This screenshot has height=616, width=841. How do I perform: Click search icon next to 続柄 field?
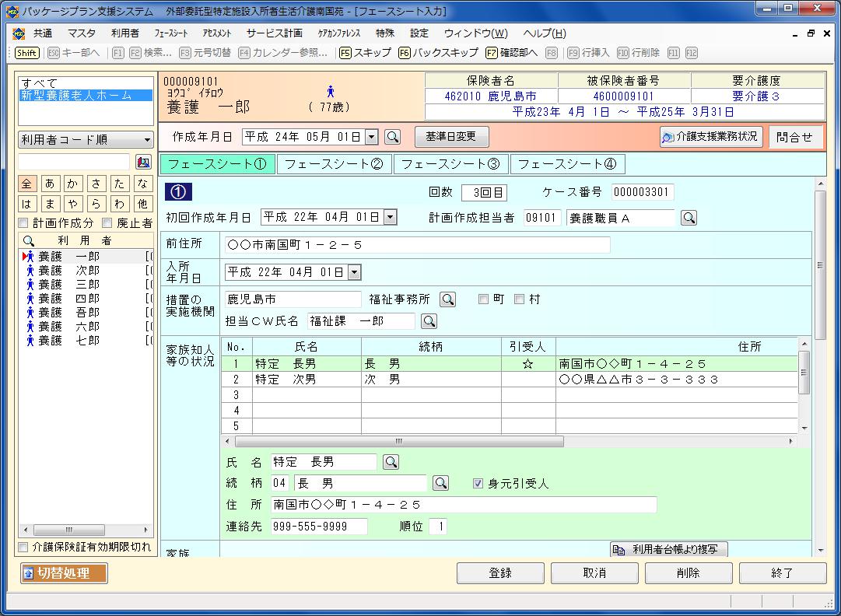[441, 483]
